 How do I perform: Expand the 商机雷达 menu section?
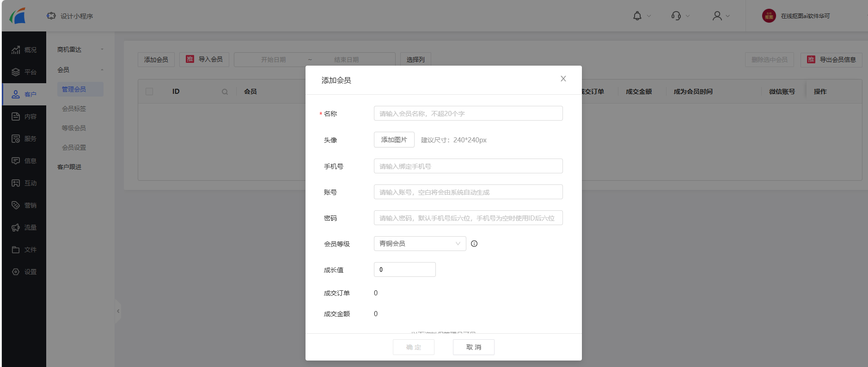80,49
